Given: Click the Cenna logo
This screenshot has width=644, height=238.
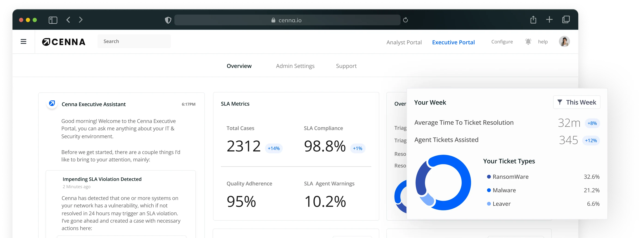Looking at the screenshot, I should pyautogui.click(x=64, y=42).
